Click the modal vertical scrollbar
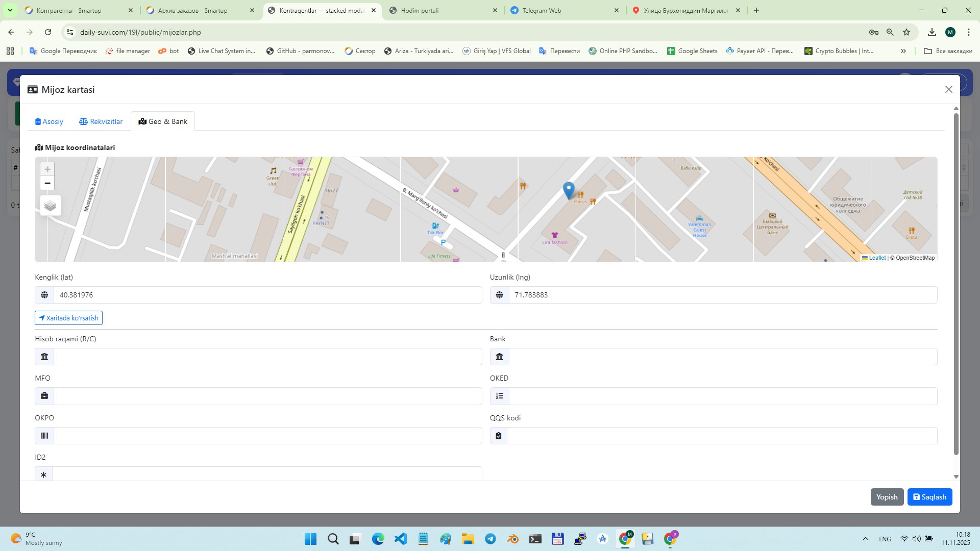 pos(956,284)
